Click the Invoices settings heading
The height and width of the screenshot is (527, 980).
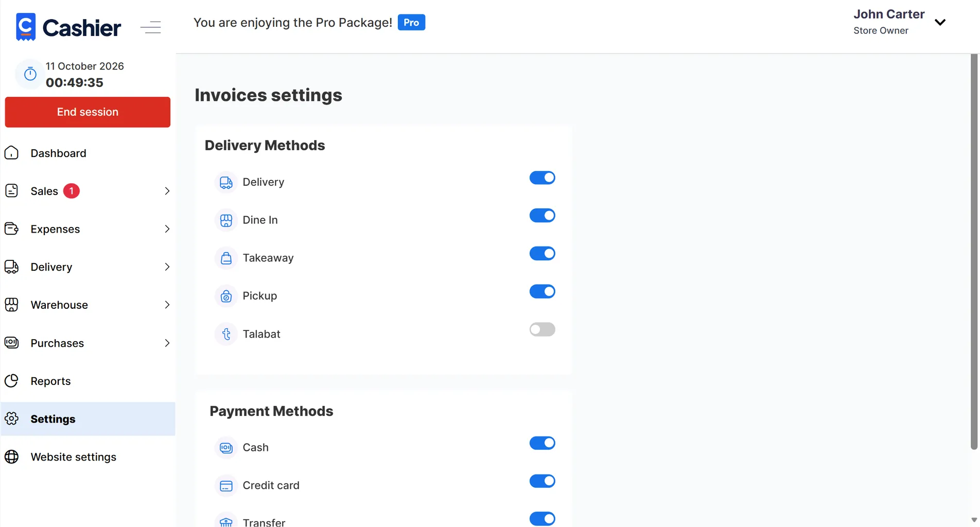click(x=268, y=95)
